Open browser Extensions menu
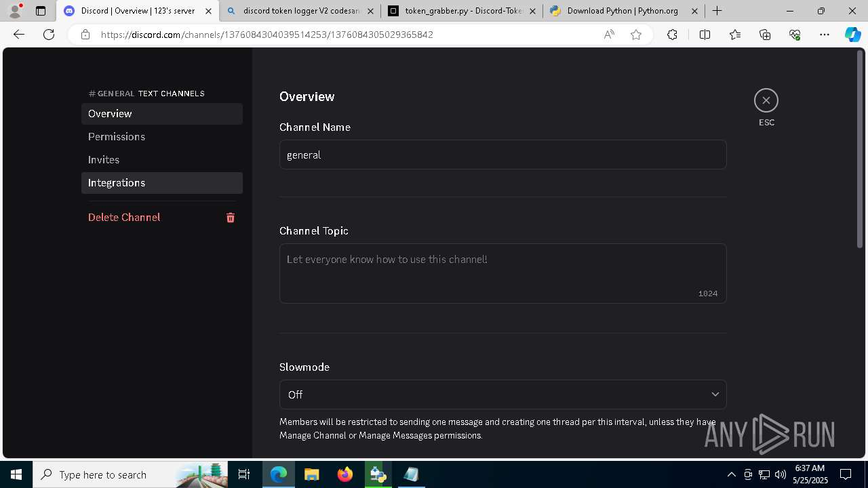Image resolution: width=868 pixels, height=488 pixels. click(672, 35)
